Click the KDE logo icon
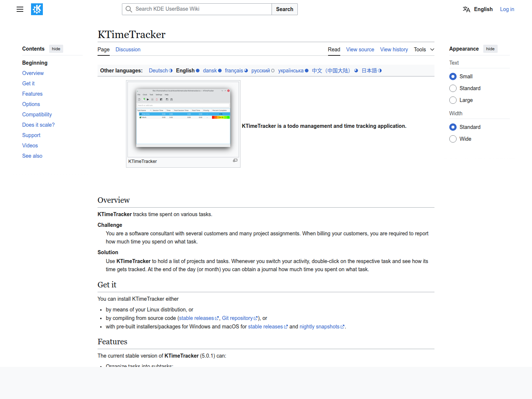 coord(37,9)
